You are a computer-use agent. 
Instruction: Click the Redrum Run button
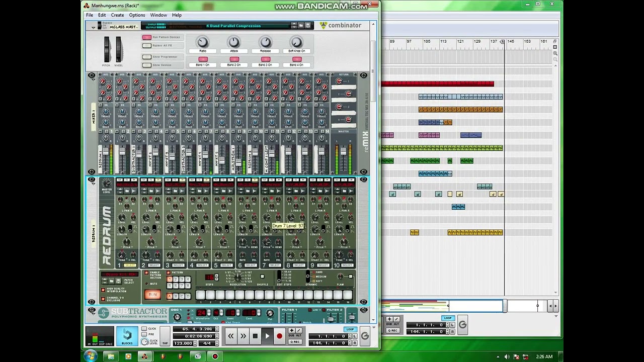152,295
